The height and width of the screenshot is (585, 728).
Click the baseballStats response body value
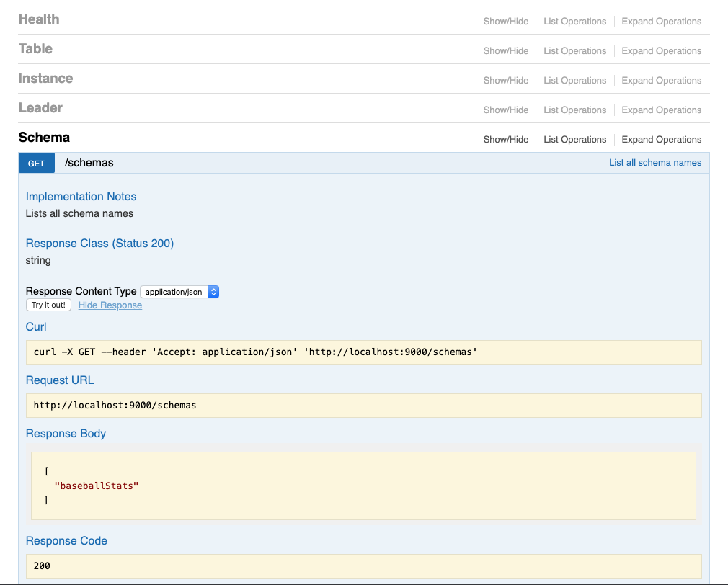pyautogui.click(x=96, y=486)
